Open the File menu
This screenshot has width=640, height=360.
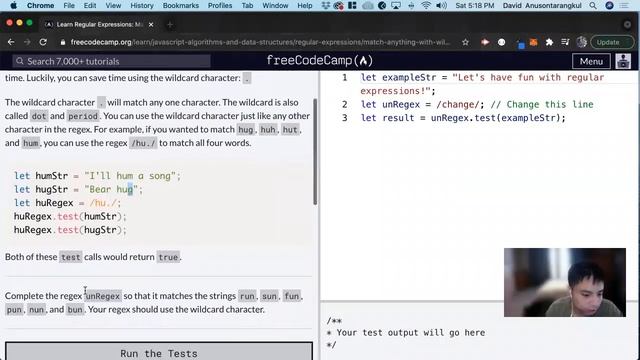[69, 5]
